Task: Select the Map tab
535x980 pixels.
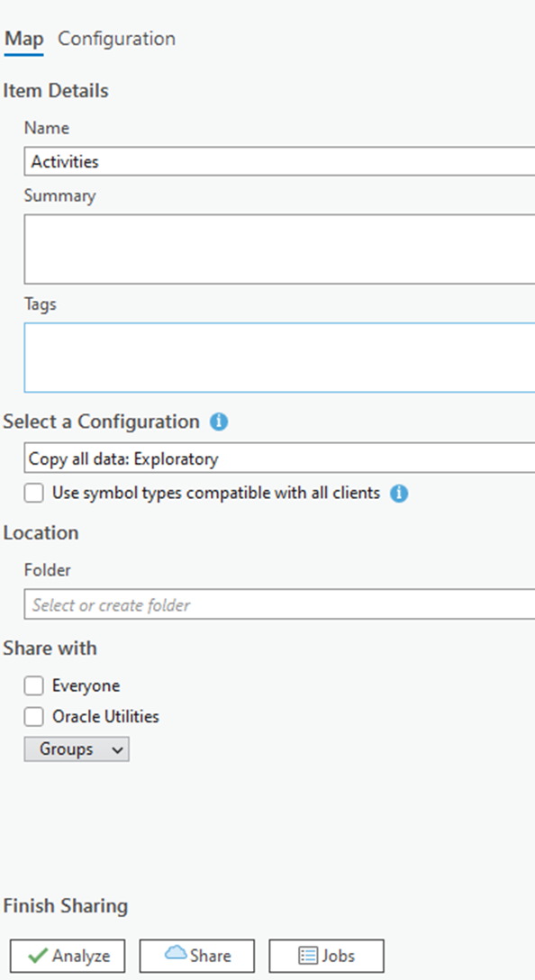Action: 24,39
